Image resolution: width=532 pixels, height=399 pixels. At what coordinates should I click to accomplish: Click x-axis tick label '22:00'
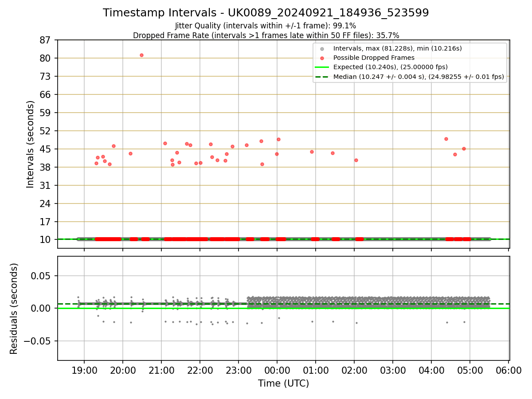pos(200,371)
